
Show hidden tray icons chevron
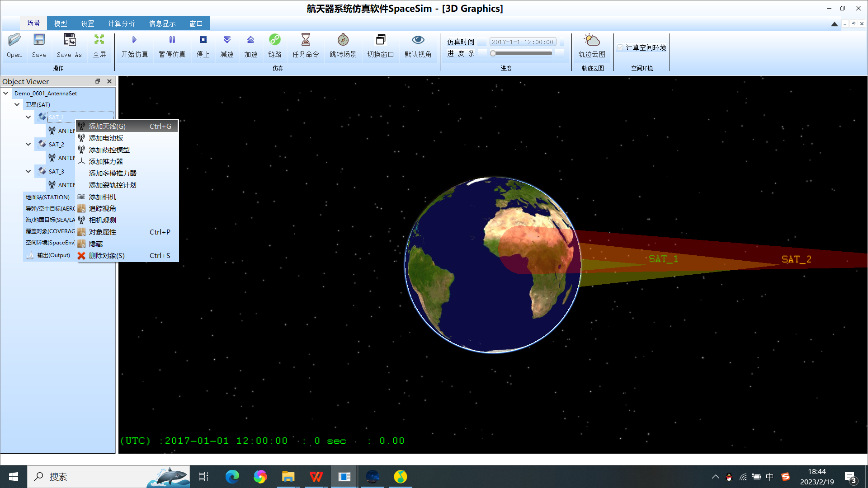tap(715, 477)
